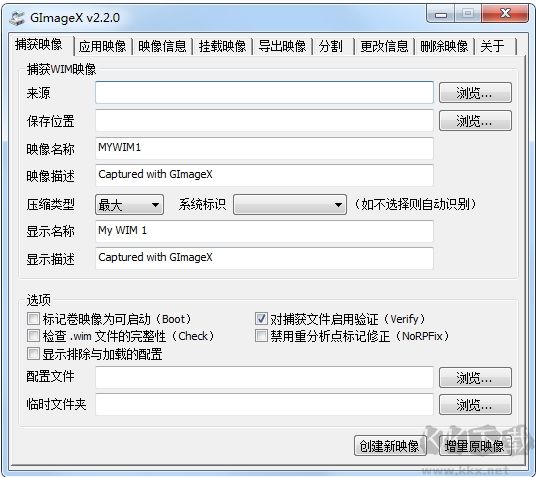Viewport: 536px width, 477px height.
Task: Click the 来源 path input field
Action: (264, 93)
